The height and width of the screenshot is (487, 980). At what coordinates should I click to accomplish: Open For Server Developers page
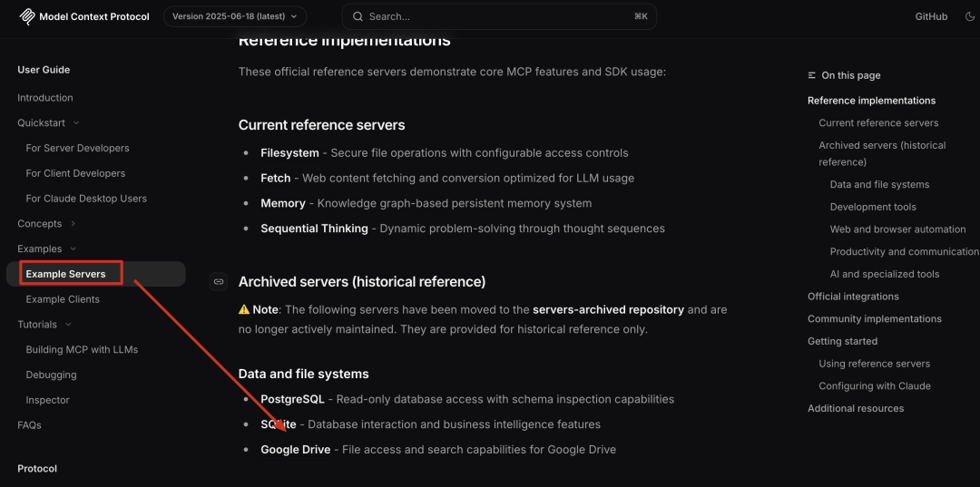(x=77, y=148)
